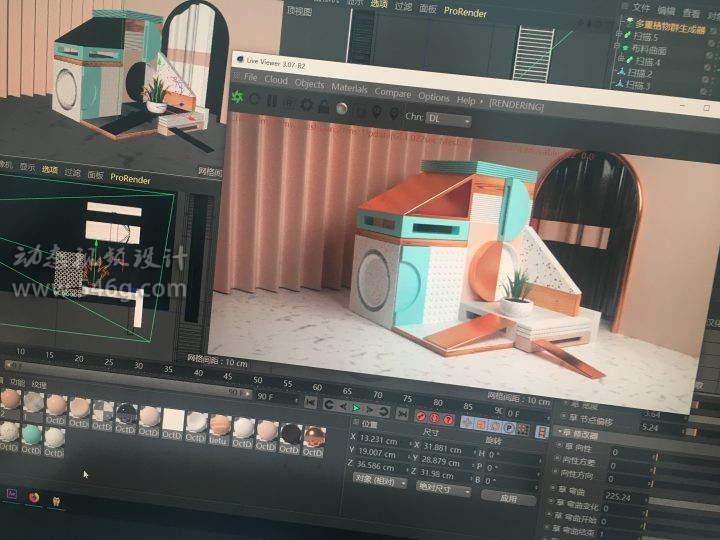720x540 pixels.
Task: Open Materials menu in Live Viewer
Action: coord(349,88)
